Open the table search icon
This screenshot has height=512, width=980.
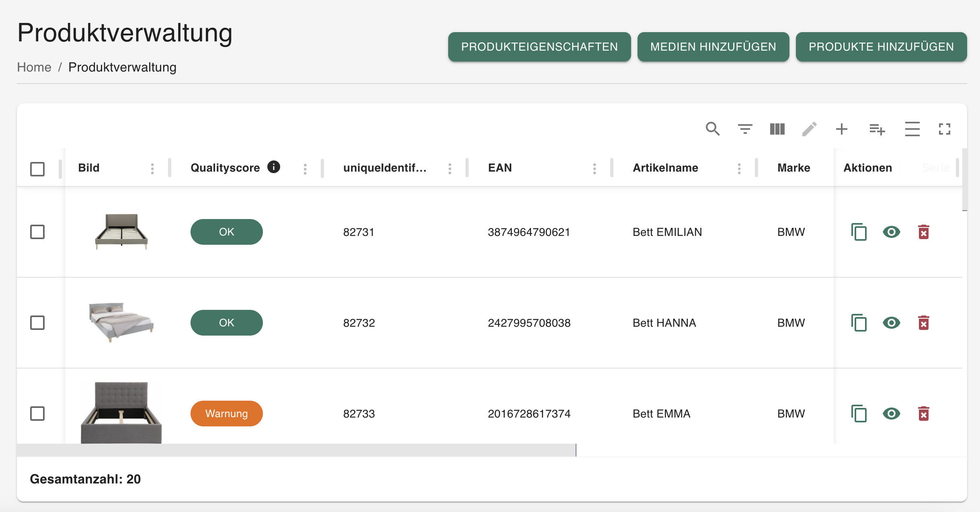tap(713, 129)
